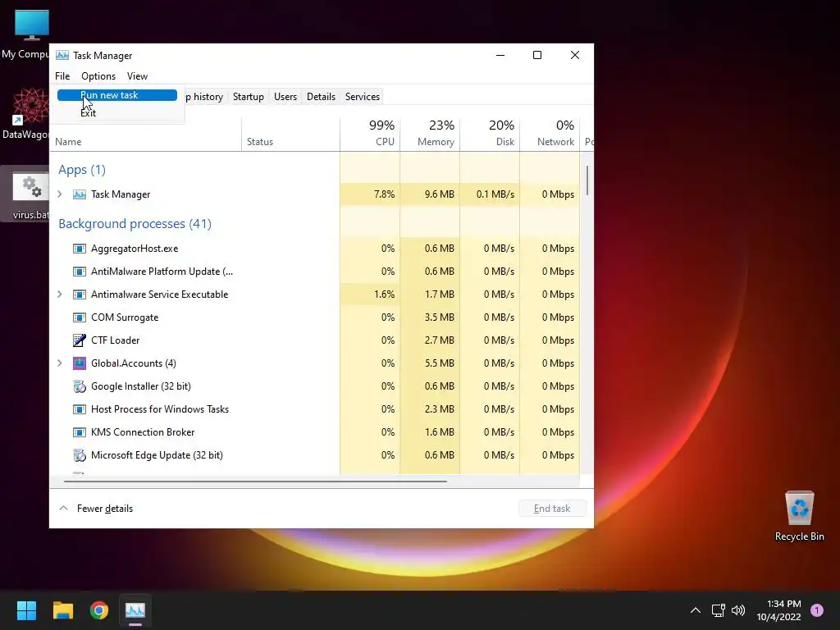The width and height of the screenshot is (840, 630).
Task: Select the Apps (1) group heading
Action: (x=82, y=170)
